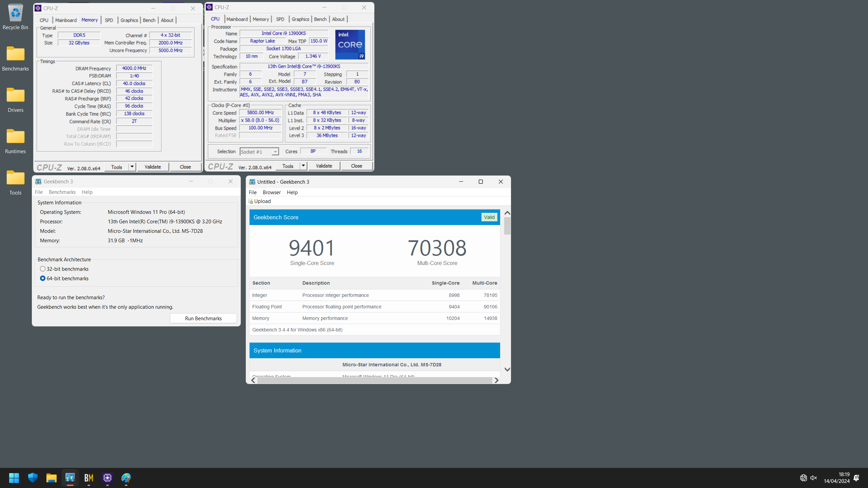Open Benchmarks menu in Geekbench launcher
Image resolution: width=868 pixels, height=488 pixels.
(62, 192)
